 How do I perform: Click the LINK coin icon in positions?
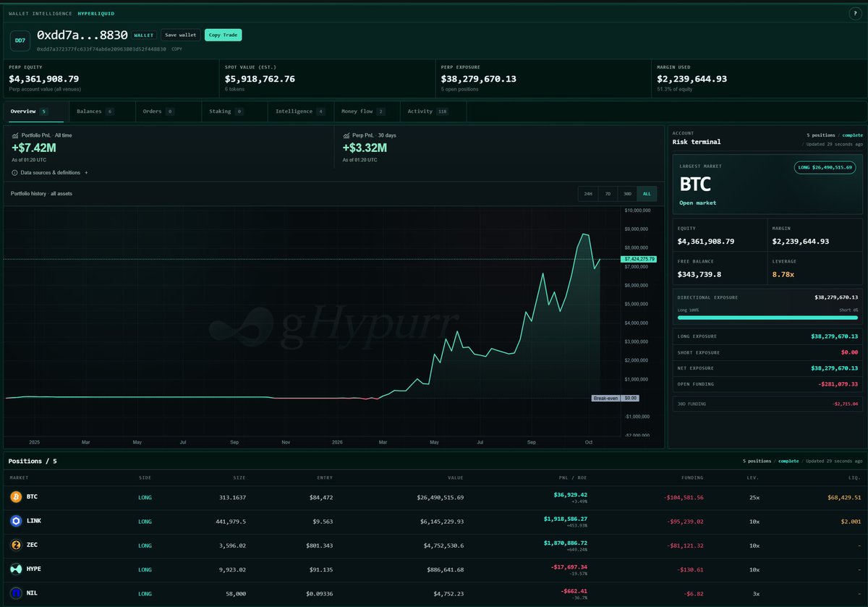point(16,521)
